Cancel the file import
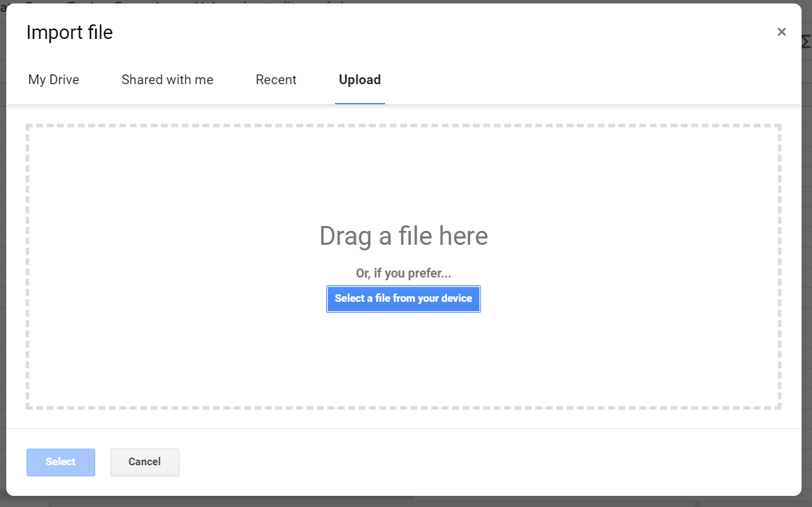The image size is (812, 507). pos(145,462)
